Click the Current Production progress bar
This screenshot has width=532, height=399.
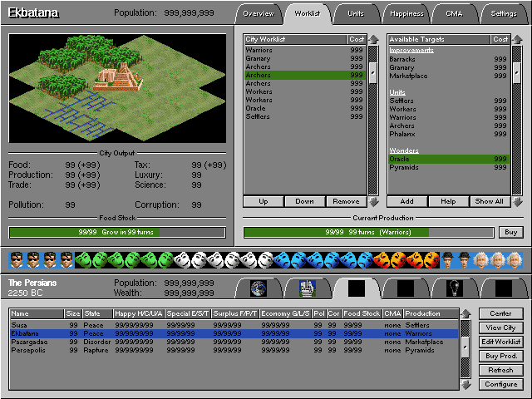tap(368, 233)
